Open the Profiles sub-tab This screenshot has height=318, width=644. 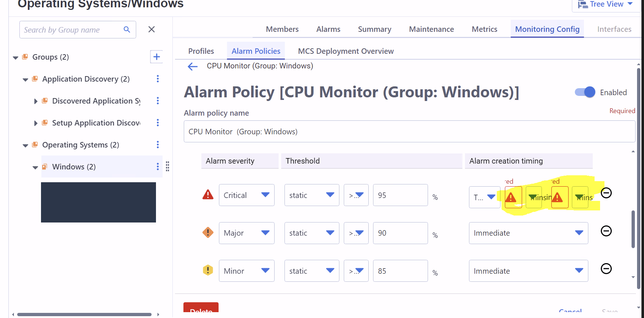pos(201,51)
